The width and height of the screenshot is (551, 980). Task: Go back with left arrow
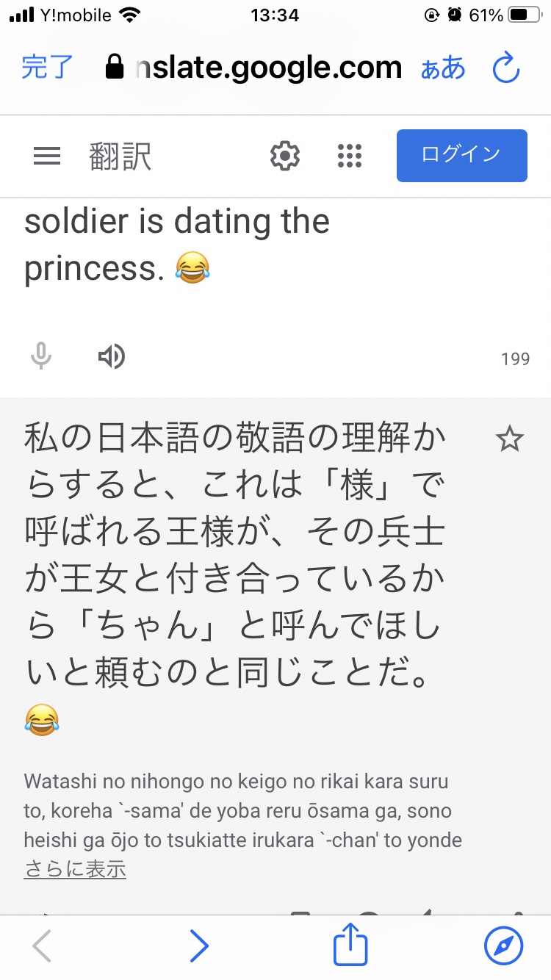pos(42,945)
